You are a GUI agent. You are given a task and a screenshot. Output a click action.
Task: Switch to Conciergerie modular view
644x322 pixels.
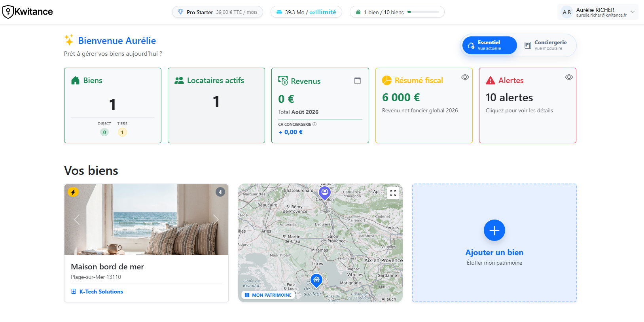coord(546,45)
